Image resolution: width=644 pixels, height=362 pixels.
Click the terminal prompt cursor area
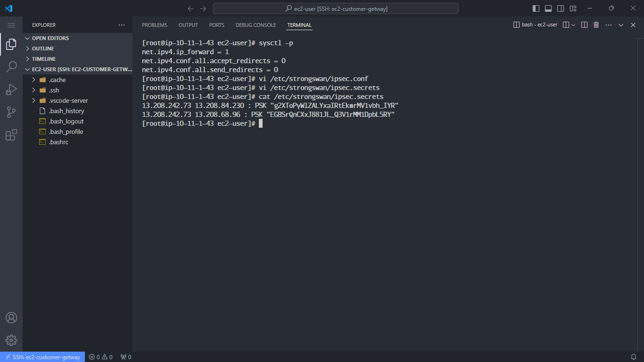(260, 123)
